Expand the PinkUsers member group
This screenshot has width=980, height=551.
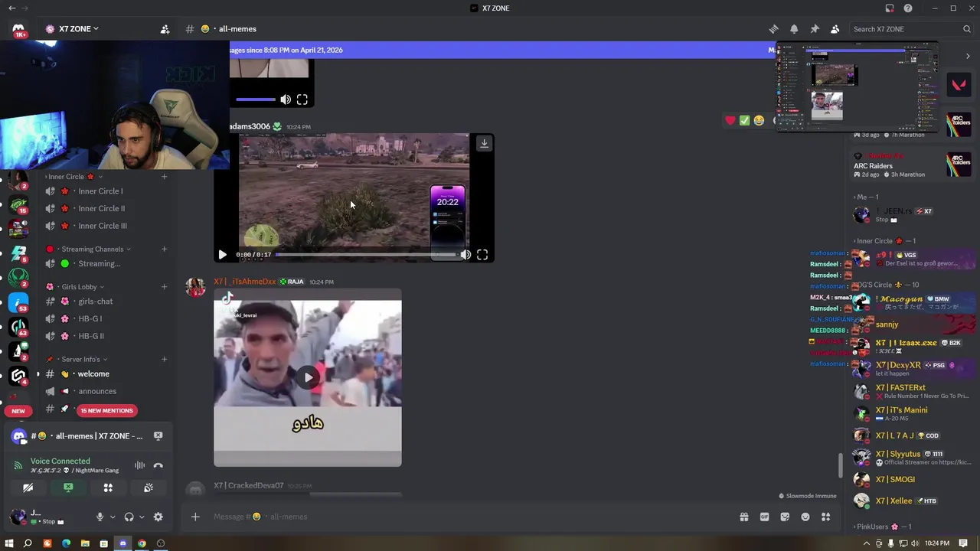point(883,527)
